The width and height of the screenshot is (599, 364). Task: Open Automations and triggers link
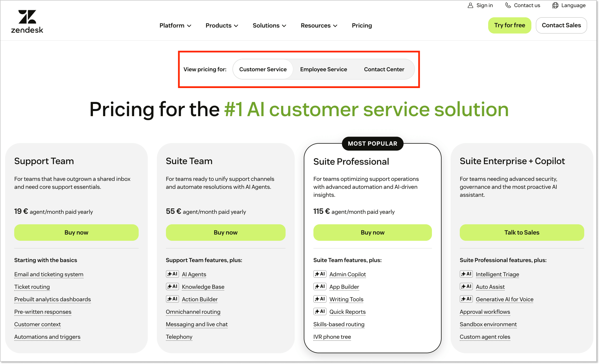[x=47, y=337]
